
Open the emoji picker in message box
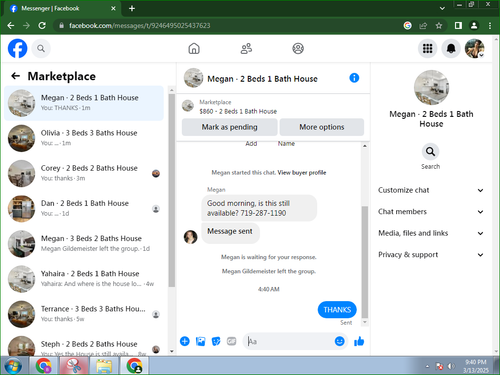[339, 341]
